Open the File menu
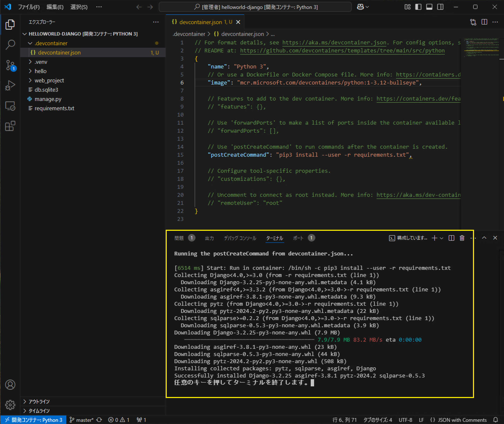The width and height of the screenshot is (504, 424). (29, 7)
